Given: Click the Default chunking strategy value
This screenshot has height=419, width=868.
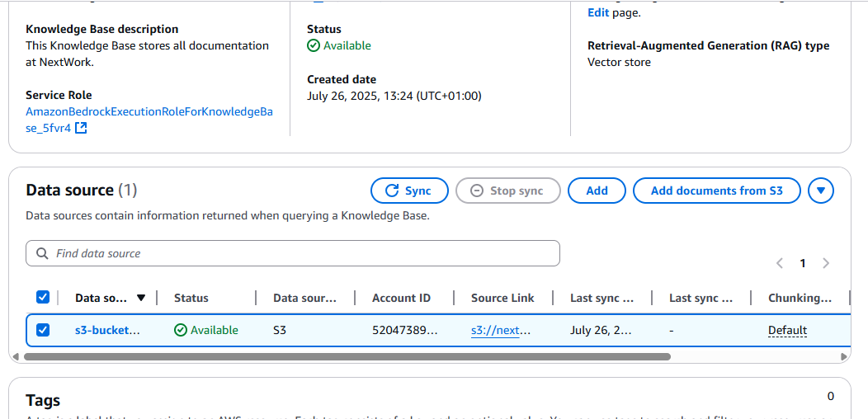Looking at the screenshot, I should 787,331.
